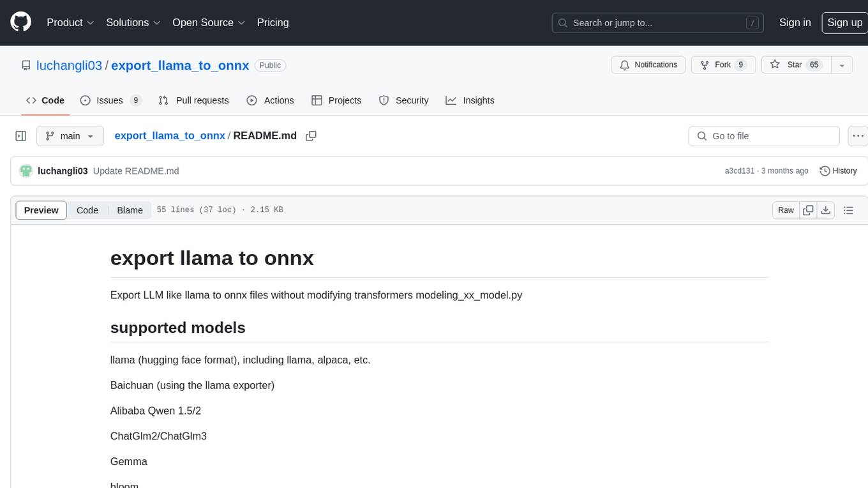Copy the README.md file path
The image size is (868, 488).
(x=311, y=136)
